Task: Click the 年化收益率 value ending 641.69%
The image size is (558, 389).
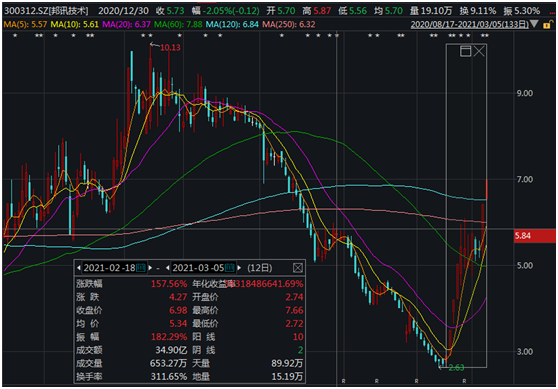Action: tap(265, 284)
